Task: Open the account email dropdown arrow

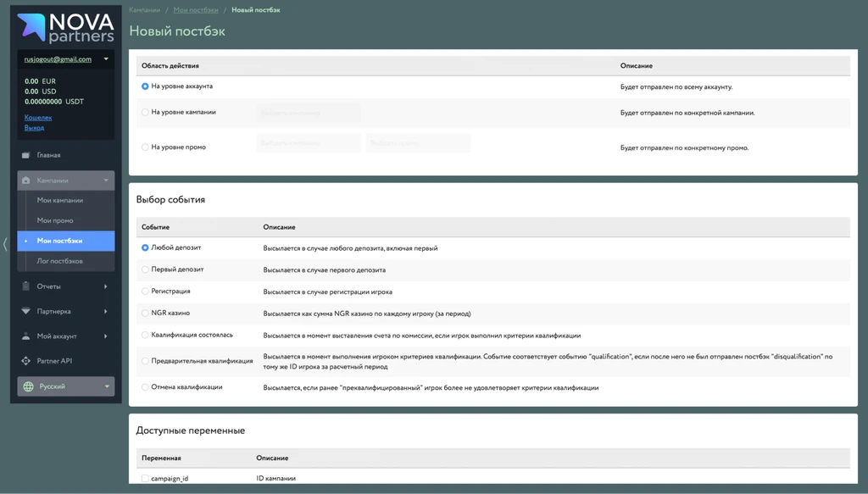Action: (x=106, y=59)
